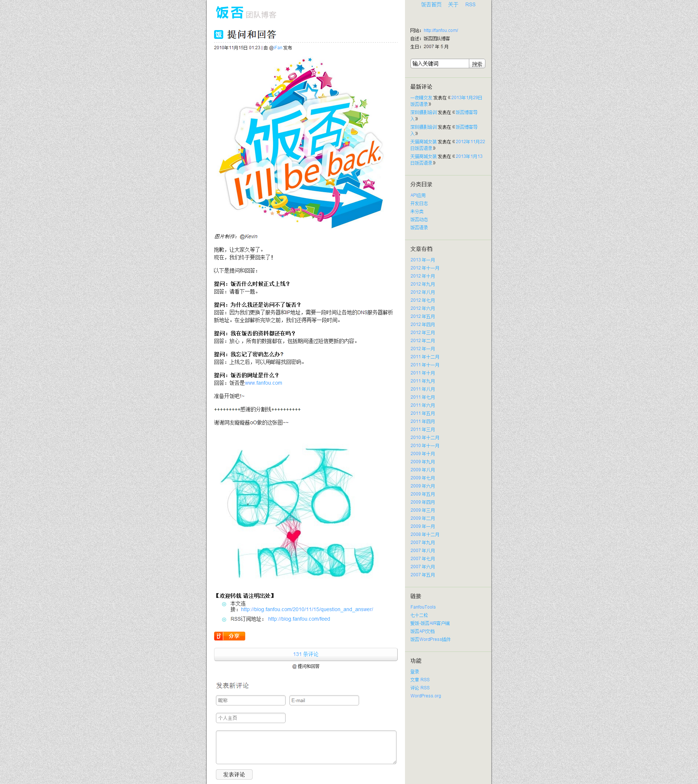The height and width of the screenshot is (784, 698).
Task: Open the 2011 年十二月 archive
Action: click(x=425, y=356)
